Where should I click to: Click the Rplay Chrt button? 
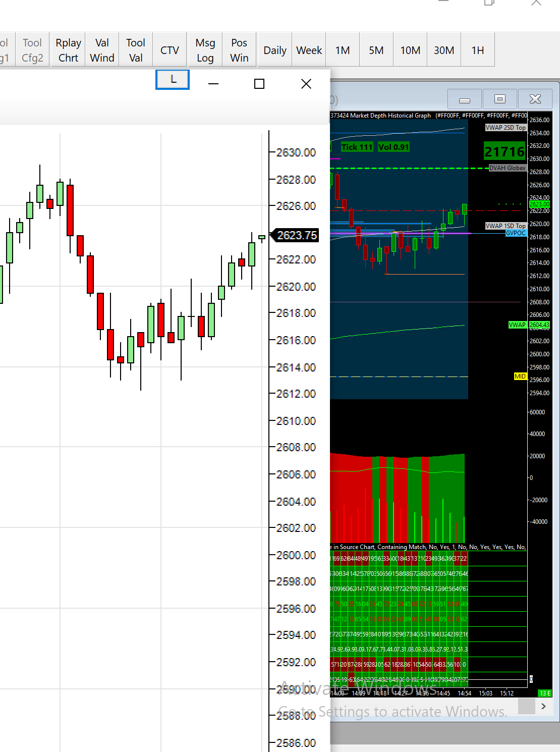(68, 50)
